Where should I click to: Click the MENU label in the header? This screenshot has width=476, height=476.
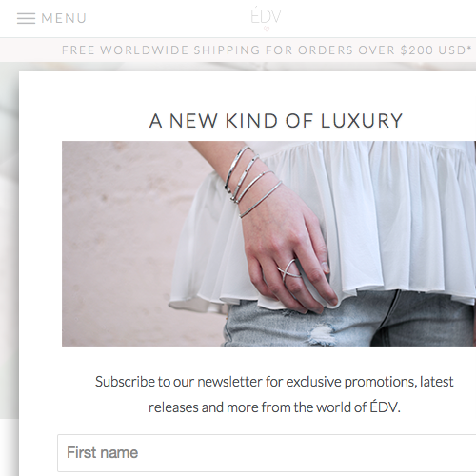coord(64,18)
